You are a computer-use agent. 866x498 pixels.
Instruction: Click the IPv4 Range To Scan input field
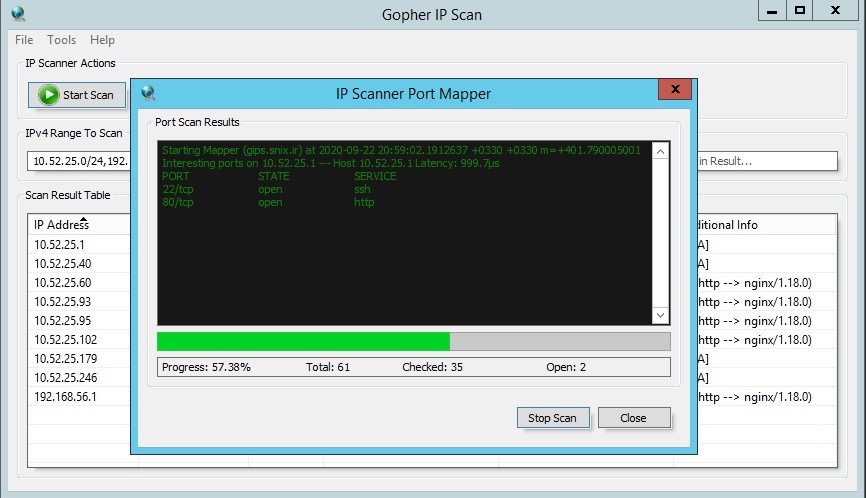(78, 161)
